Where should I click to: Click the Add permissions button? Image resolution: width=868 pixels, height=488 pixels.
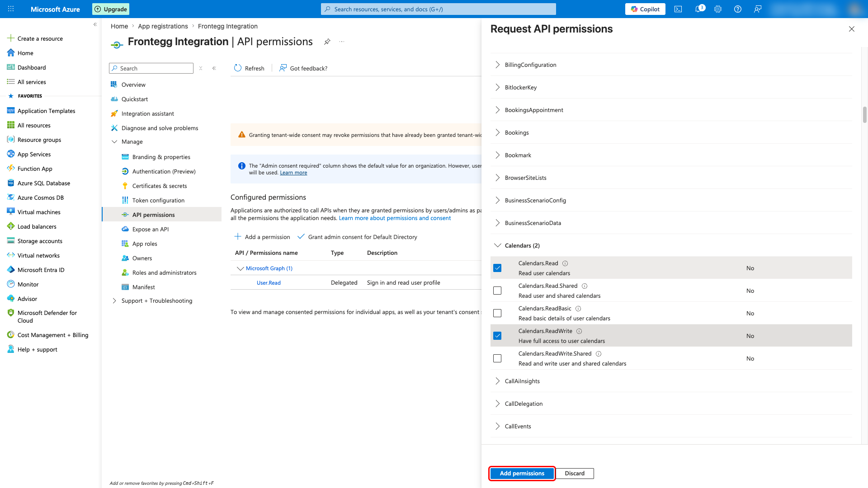(522, 473)
